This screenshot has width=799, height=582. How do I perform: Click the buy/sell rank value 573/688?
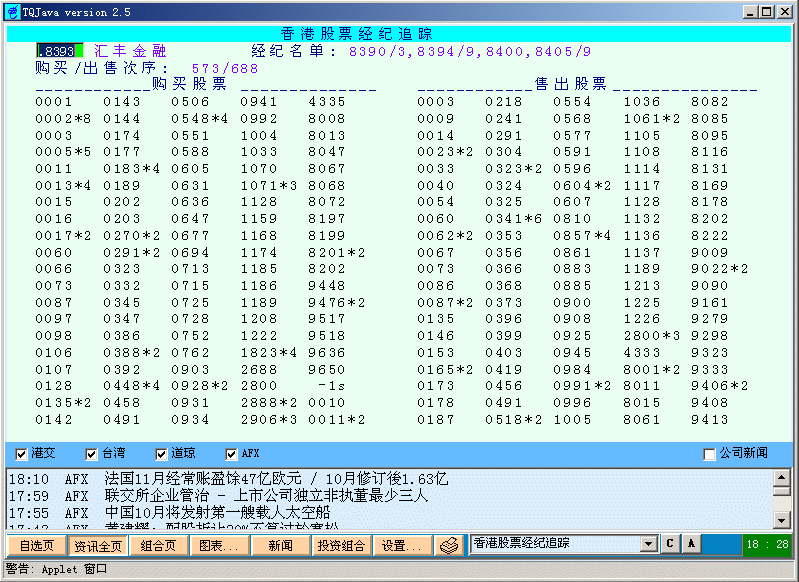(x=225, y=68)
